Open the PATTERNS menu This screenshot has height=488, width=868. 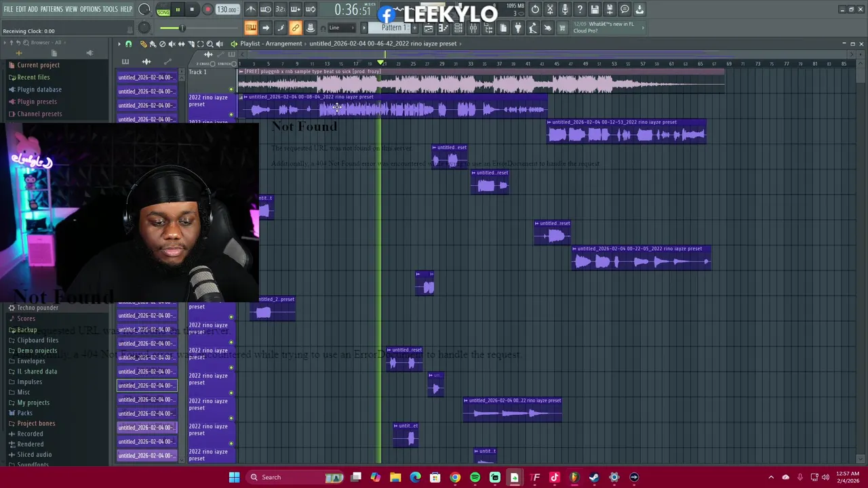click(x=52, y=9)
